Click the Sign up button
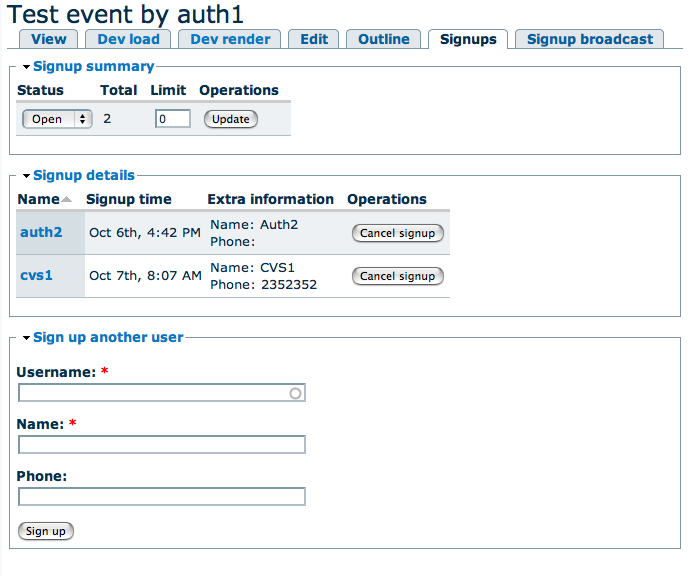Image resolution: width=695 pixels, height=576 pixels. 46,531
